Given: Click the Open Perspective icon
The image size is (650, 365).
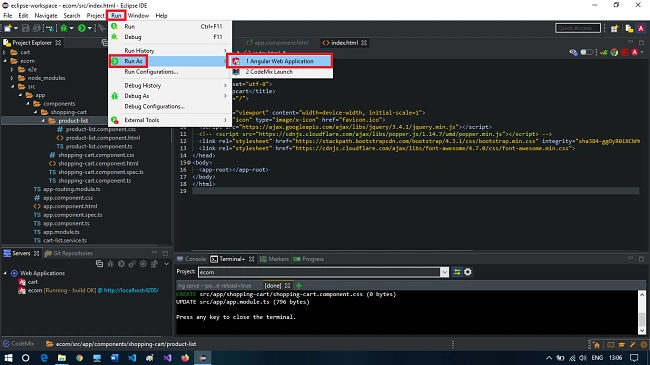Looking at the screenshot, I should [x=615, y=28].
